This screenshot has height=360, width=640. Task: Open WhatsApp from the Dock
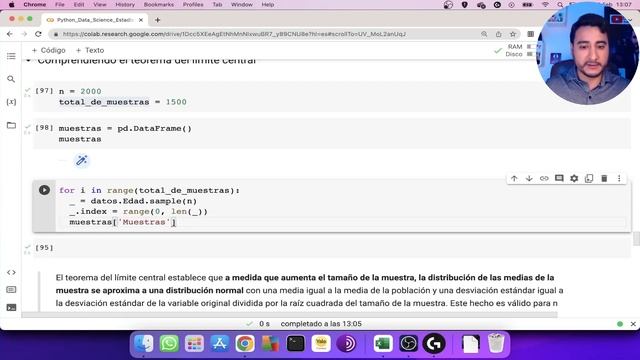point(169,344)
